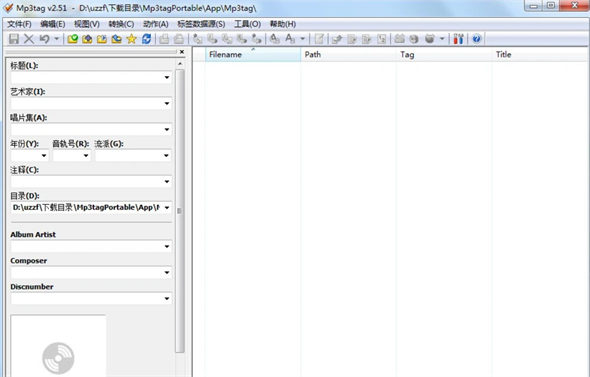Open the 帮助(H) menu

[x=283, y=24]
